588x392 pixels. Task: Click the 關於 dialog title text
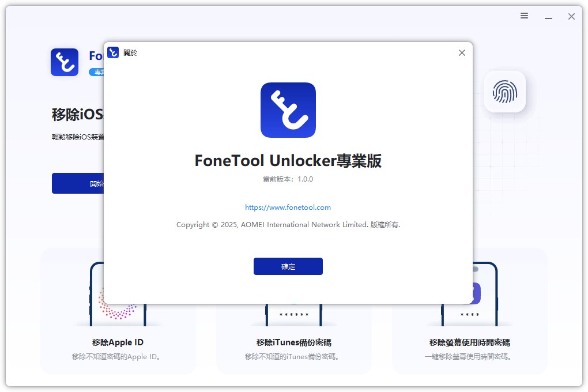[x=130, y=53]
